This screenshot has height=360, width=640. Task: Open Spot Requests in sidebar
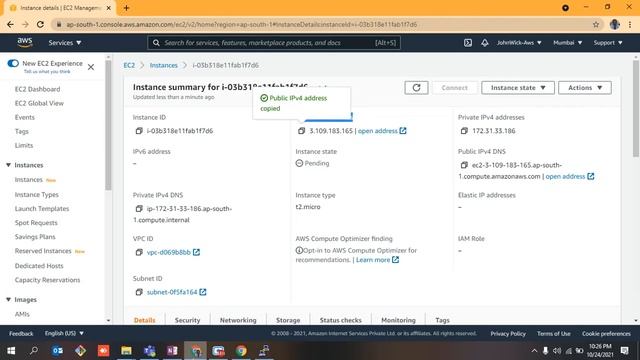coord(36,223)
